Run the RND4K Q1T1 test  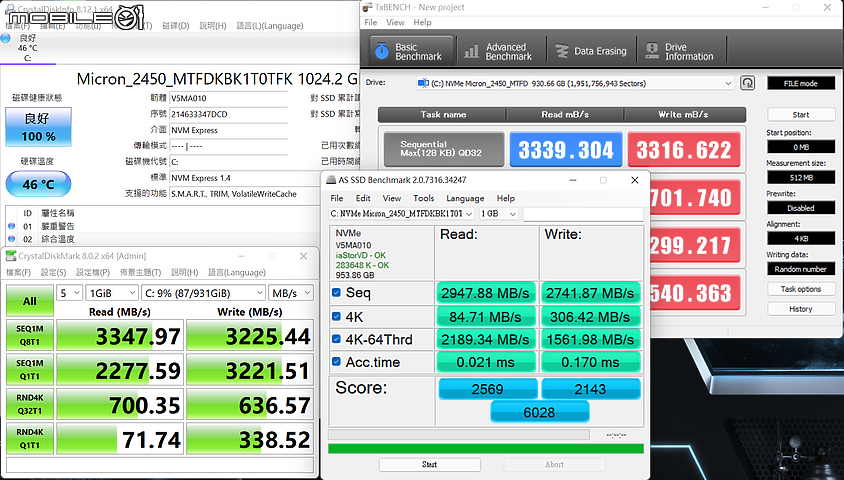(x=30, y=439)
